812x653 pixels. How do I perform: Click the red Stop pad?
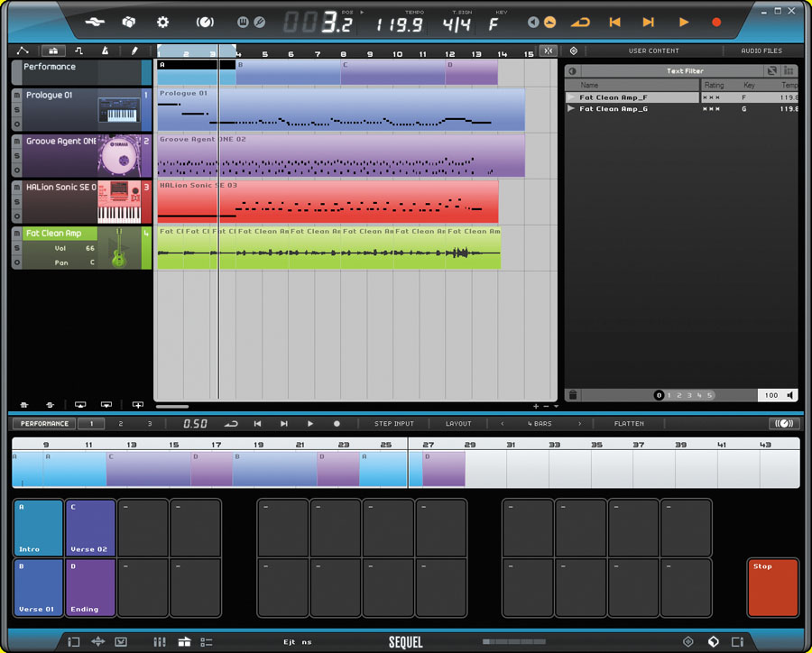772,587
